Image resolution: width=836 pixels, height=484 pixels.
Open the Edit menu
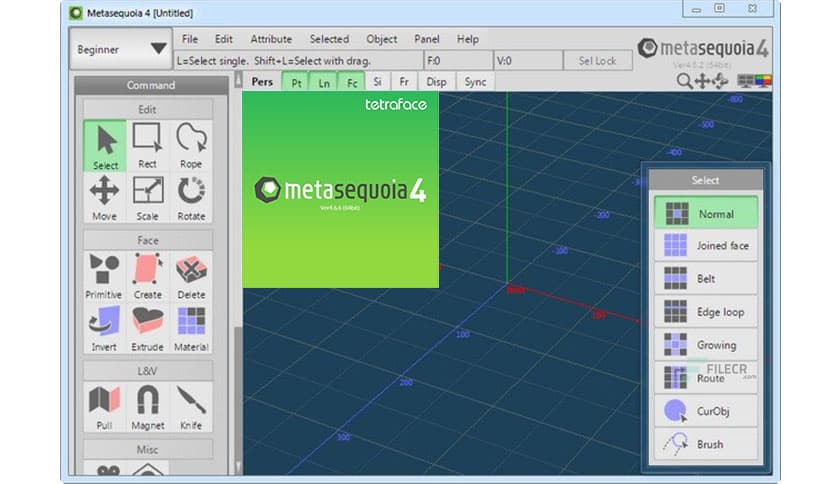click(x=223, y=39)
